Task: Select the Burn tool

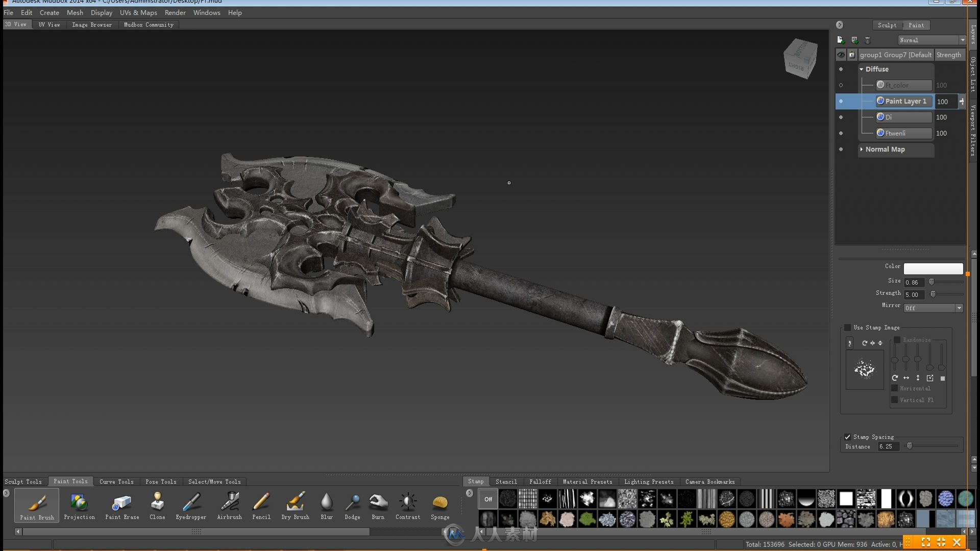Action: pyautogui.click(x=378, y=505)
